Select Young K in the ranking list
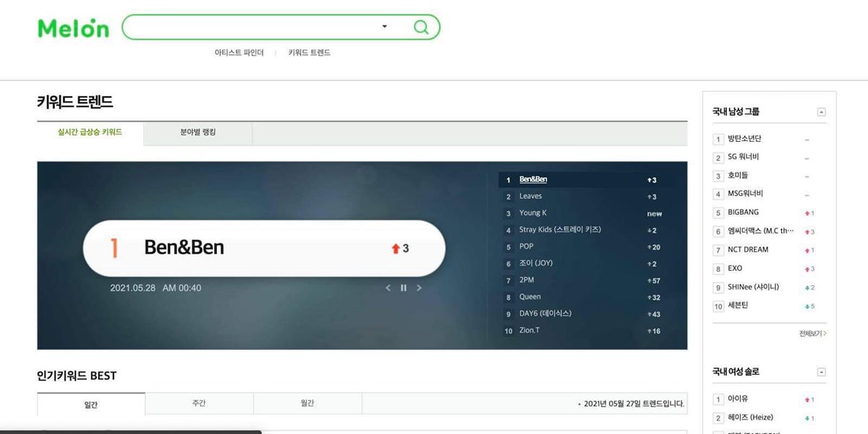 point(533,213)
